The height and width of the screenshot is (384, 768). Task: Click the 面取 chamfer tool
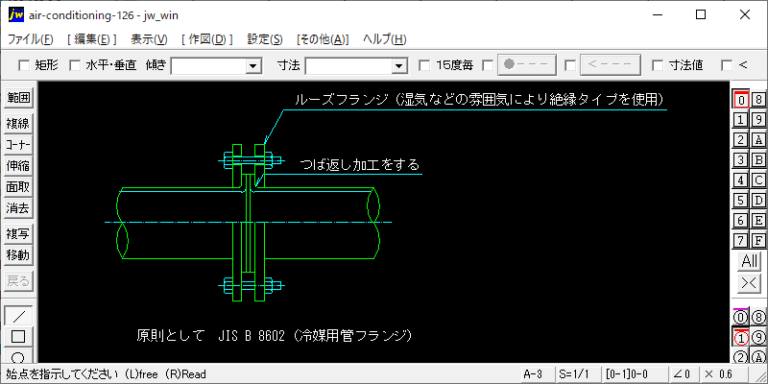point(18,187)
